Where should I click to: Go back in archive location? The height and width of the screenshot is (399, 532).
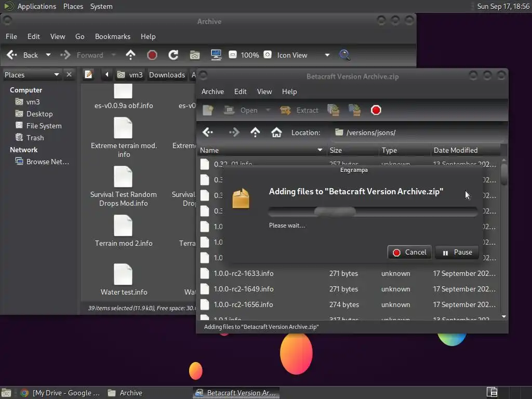pyautogui.click(x=208, y=132)
